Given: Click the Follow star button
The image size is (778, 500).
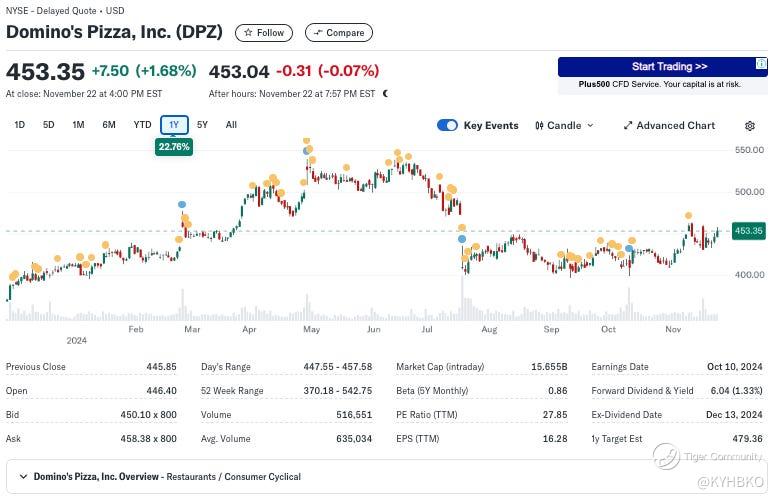Looking at the screenshot, I should pos(263,33).
